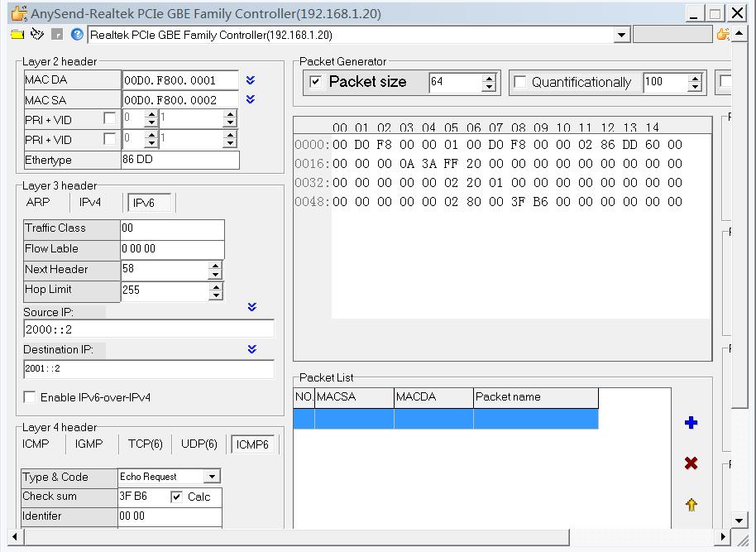Open the Realtek network adapter dropdown
This screenshot has height=552, width=756.
coord(622,35)
